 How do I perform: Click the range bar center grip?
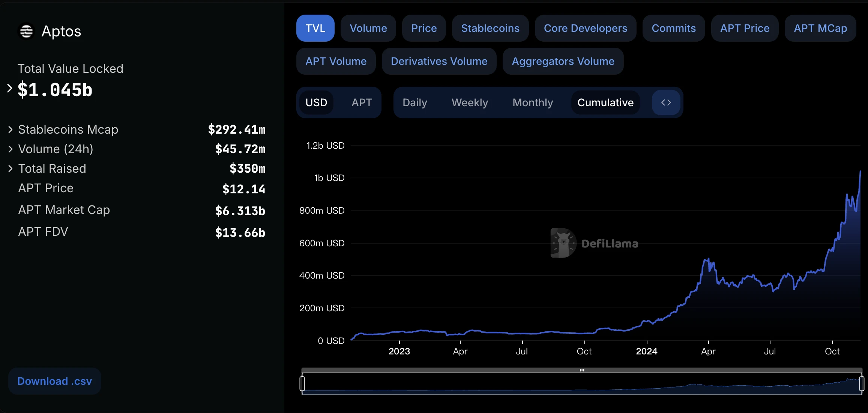coord(582,370)
